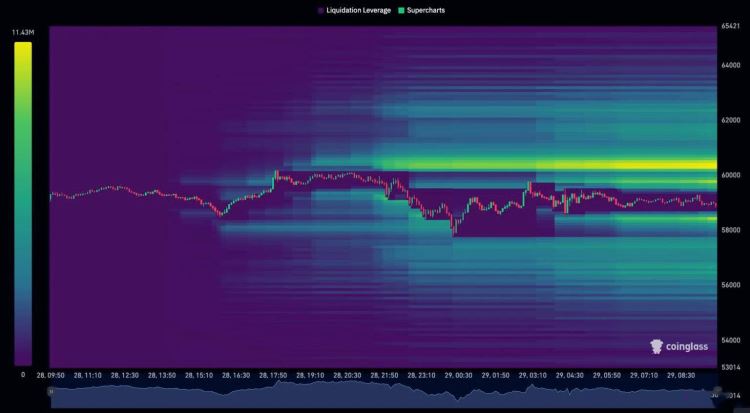Click the left handle of the bottom zoom slider
Screen dimensions: 750x413
pos(51,391)
